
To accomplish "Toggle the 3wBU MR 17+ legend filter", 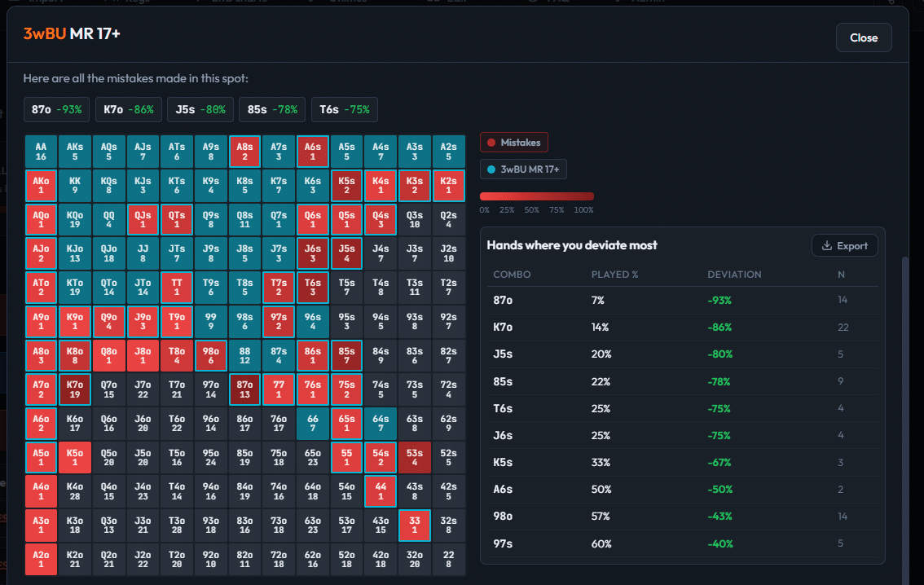I will click(x=523, y=169).
